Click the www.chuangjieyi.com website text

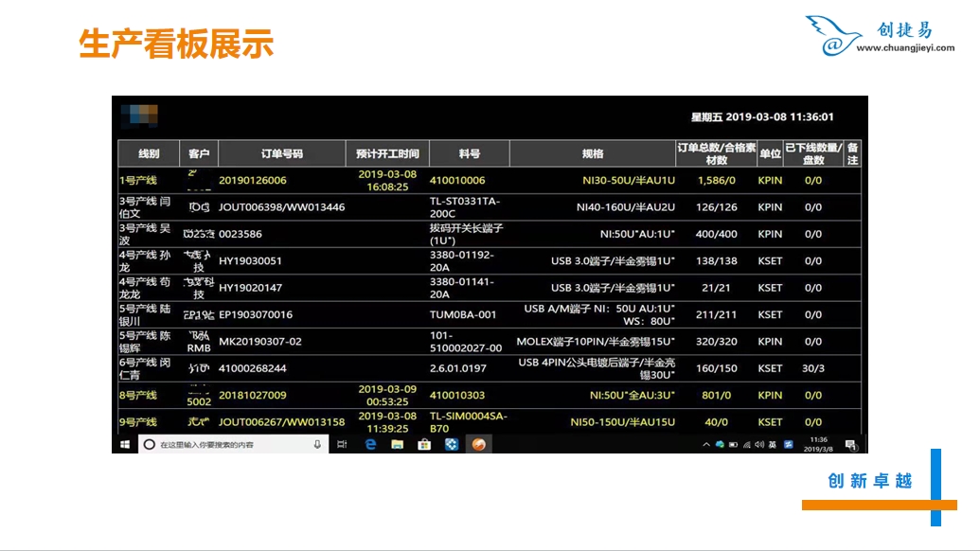click(905, 47)
